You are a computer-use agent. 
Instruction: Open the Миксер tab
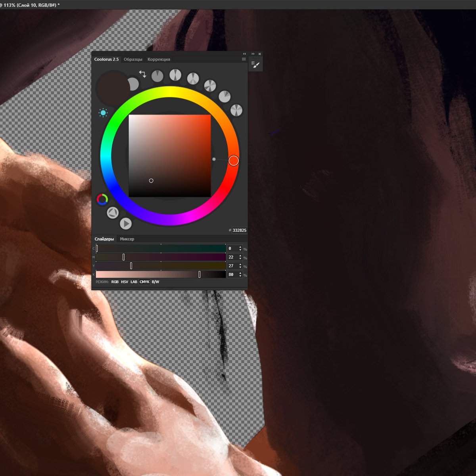(127, 239)
